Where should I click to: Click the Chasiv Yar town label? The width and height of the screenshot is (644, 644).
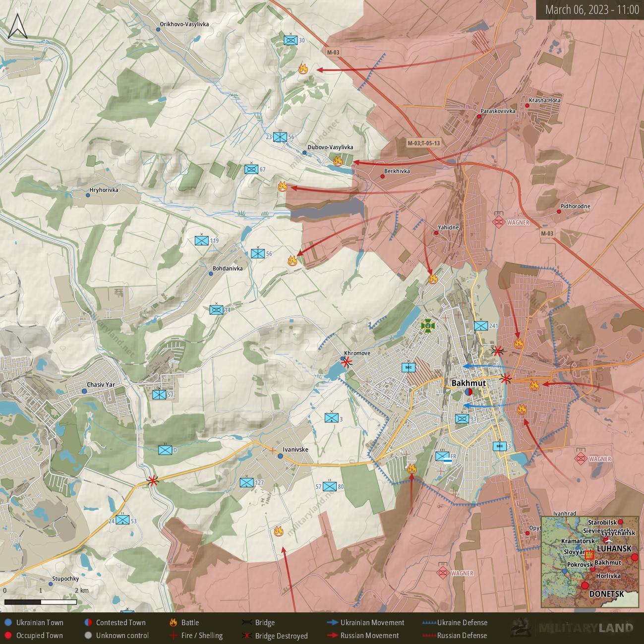101,385
